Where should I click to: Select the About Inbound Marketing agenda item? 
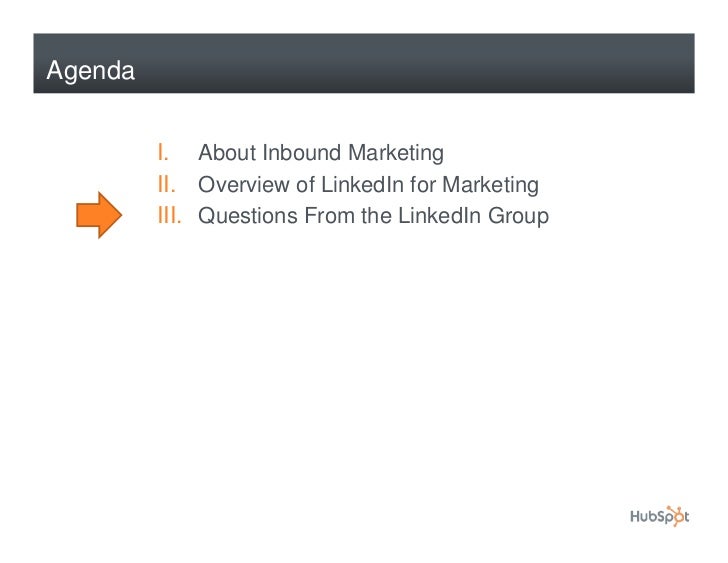pyautogui.click(x=320, y=153)
